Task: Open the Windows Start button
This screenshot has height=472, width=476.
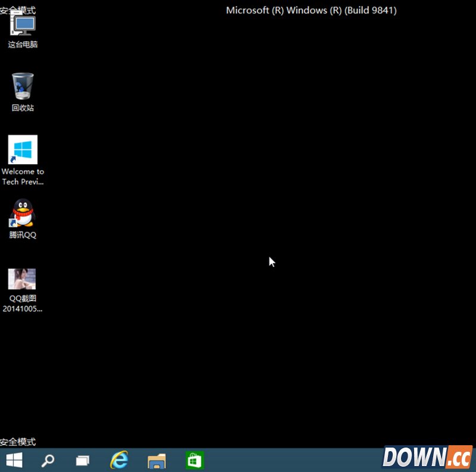Action: click(14, 460)
